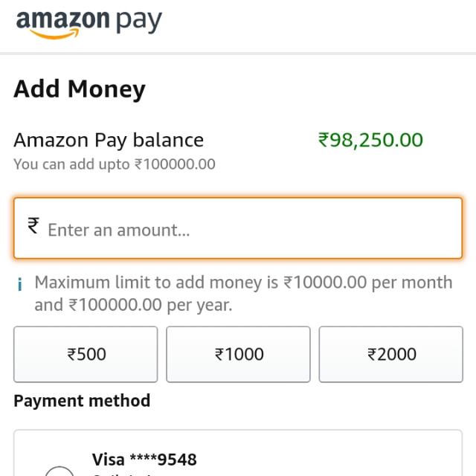
Task: Focus the Enter an amount field
Action: pos(238,228)
